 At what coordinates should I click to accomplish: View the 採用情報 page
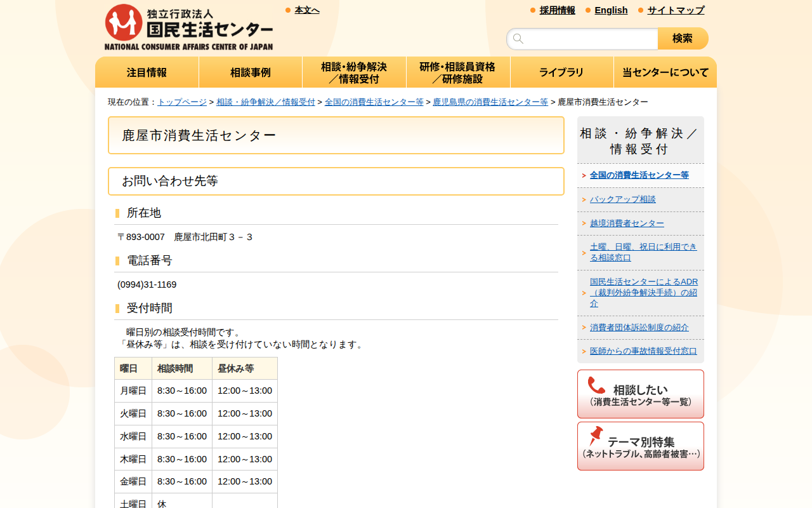(x=556, y=10)
